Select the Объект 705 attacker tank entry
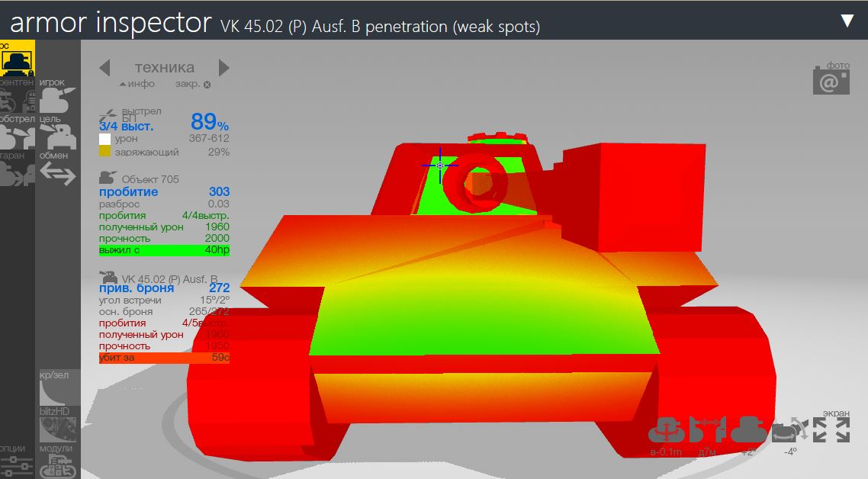The image size is (868, 479). [x=140, y=178]
